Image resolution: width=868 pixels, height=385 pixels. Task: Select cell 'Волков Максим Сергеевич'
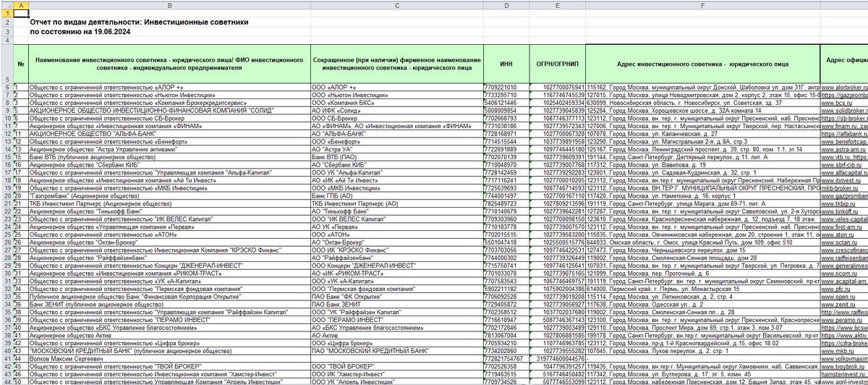pos(169,357)
